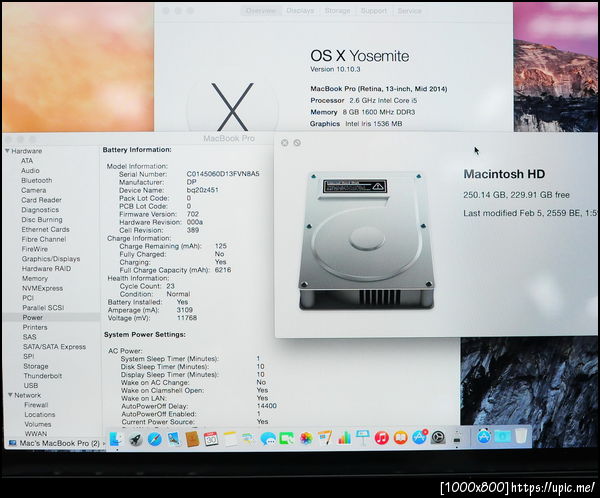600x498 pixels.
Task: Open Downloads folder stack in dock
Action: 503,436
